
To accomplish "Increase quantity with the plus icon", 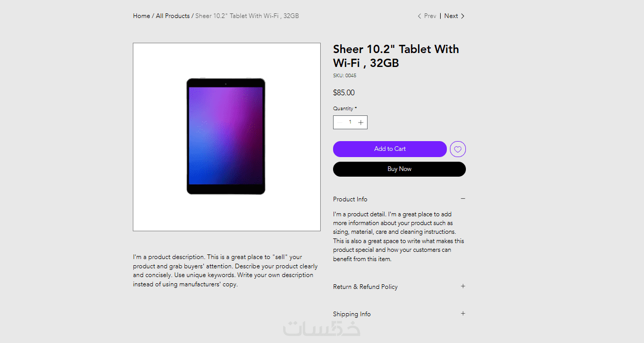I will point(361,123).
